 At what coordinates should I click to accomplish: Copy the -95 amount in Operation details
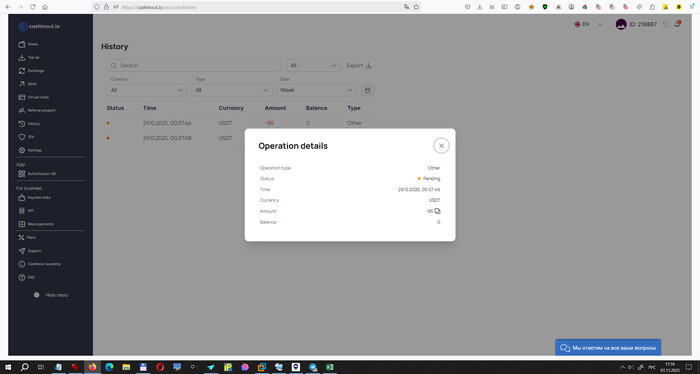coord(438,211)
